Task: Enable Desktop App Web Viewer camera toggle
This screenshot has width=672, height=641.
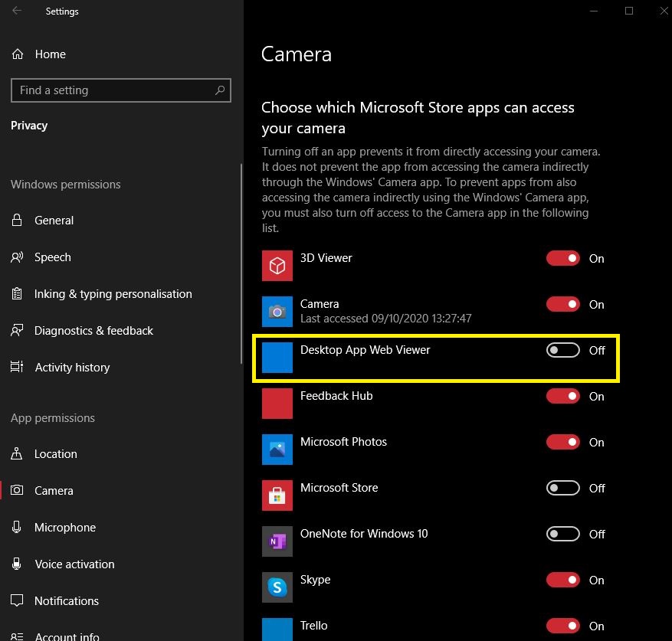Action: (562, 350)
